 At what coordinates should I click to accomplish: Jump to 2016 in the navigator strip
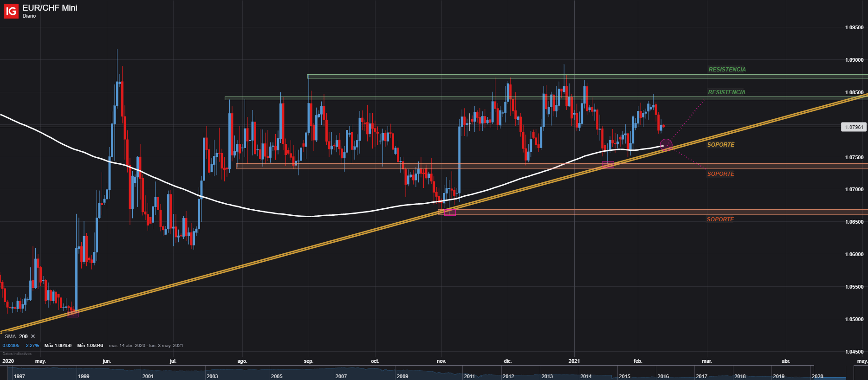[x=663, y=376]
